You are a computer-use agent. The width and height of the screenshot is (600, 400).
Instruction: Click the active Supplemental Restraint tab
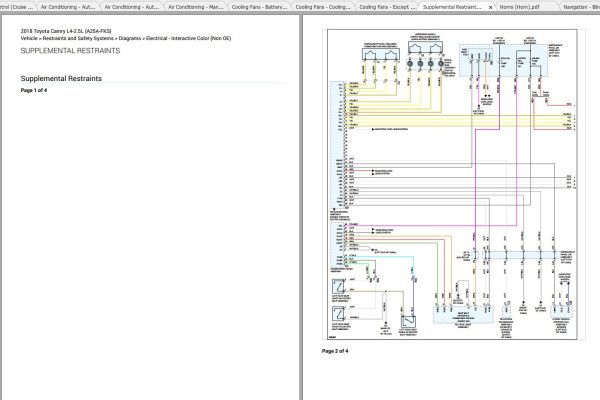pos(450,6)
